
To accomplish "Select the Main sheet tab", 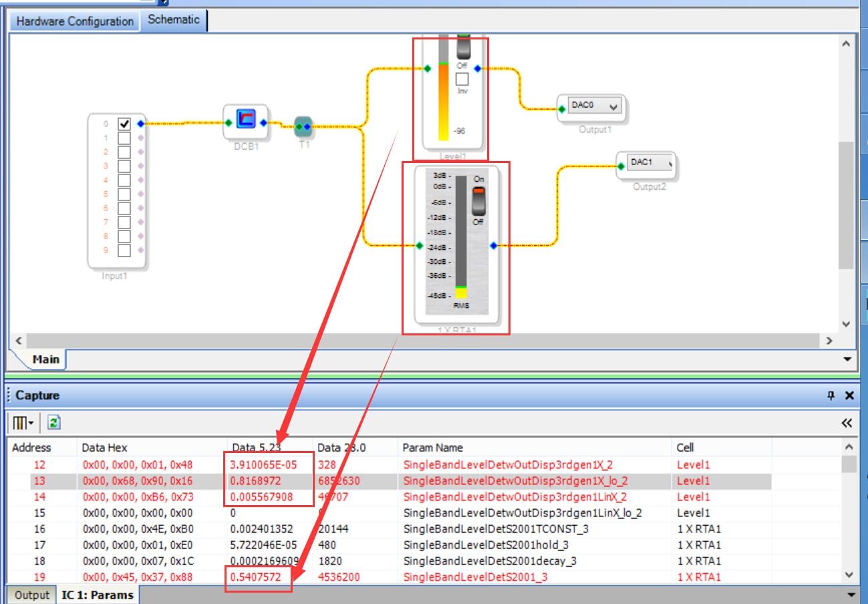I will click(x=46, y=359).
